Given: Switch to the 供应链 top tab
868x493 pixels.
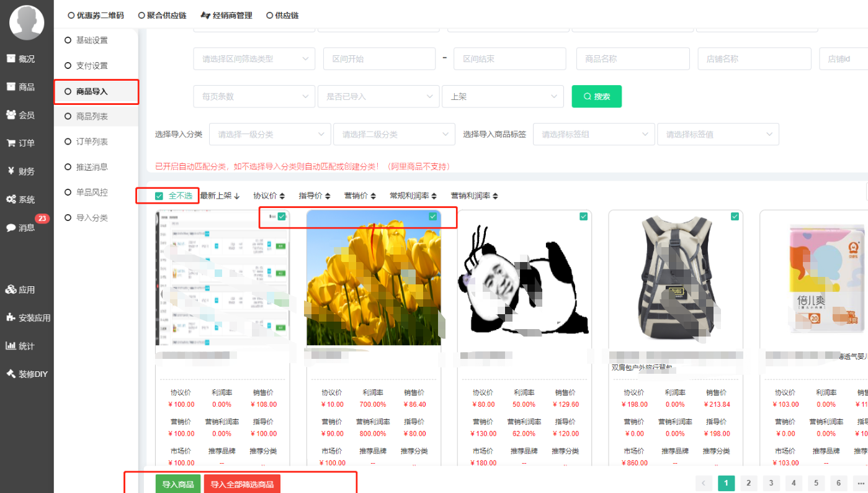Looking at the screenshot, I should pyautogui.click(x=282, y=15).
